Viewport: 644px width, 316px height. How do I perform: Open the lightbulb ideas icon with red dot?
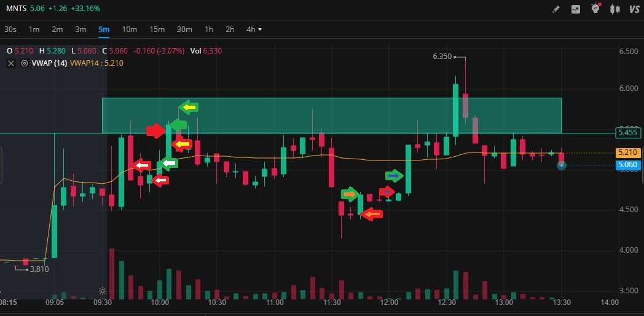595,8
